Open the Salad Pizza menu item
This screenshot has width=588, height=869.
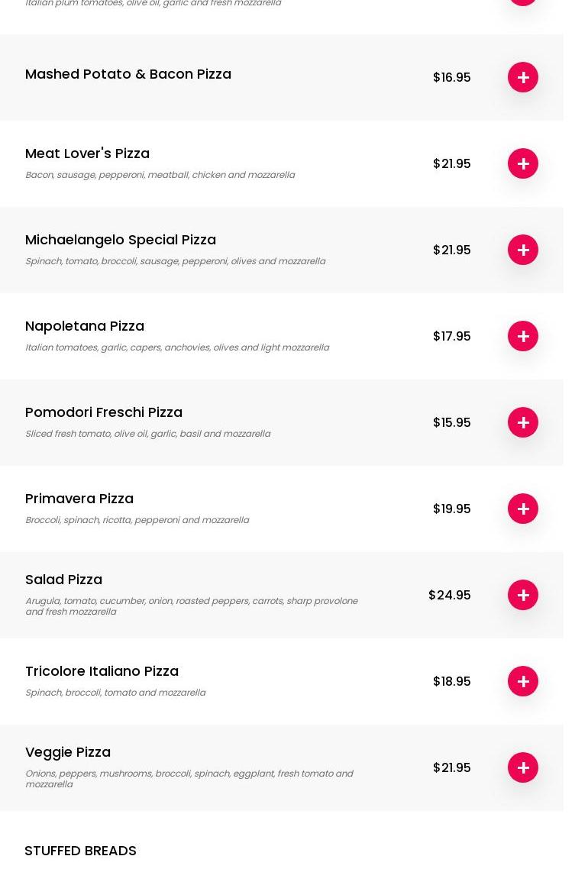pos(63,580)
